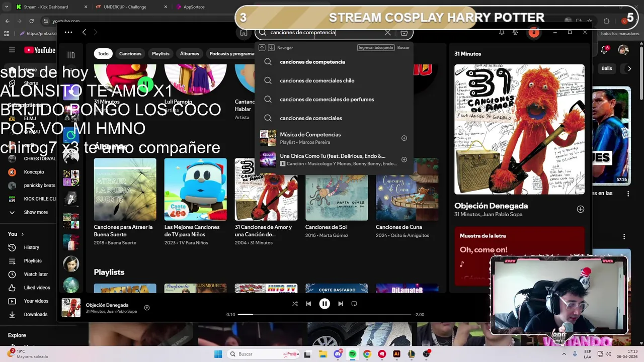Open Las Mejores Canciones de TV para Niños
The height and width of the screenshot is (362, 644).
click(195, 202)
